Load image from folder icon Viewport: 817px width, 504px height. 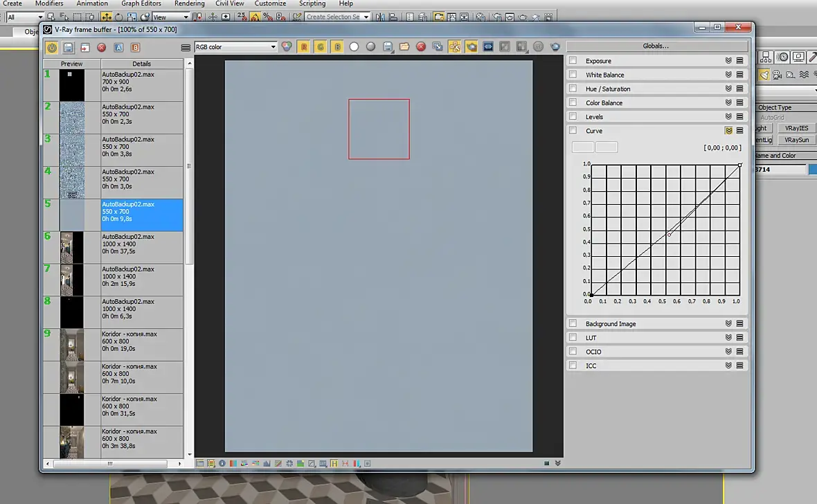tap(404, 47)
